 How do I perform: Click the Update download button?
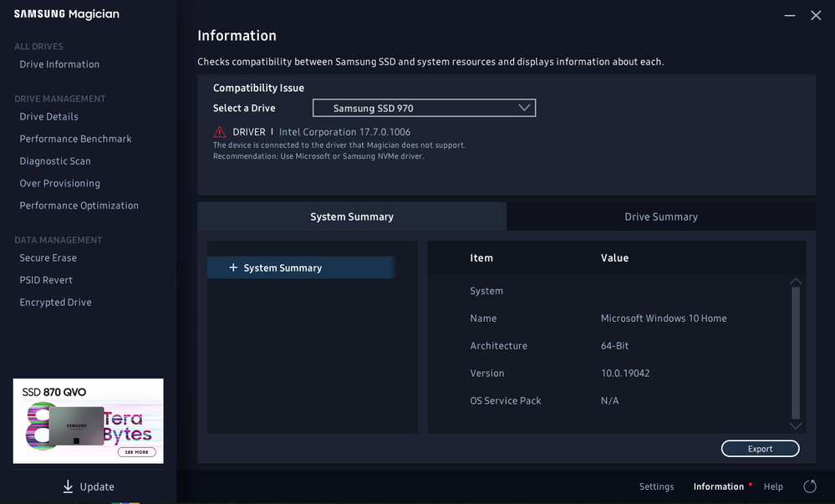pos(89,486)
